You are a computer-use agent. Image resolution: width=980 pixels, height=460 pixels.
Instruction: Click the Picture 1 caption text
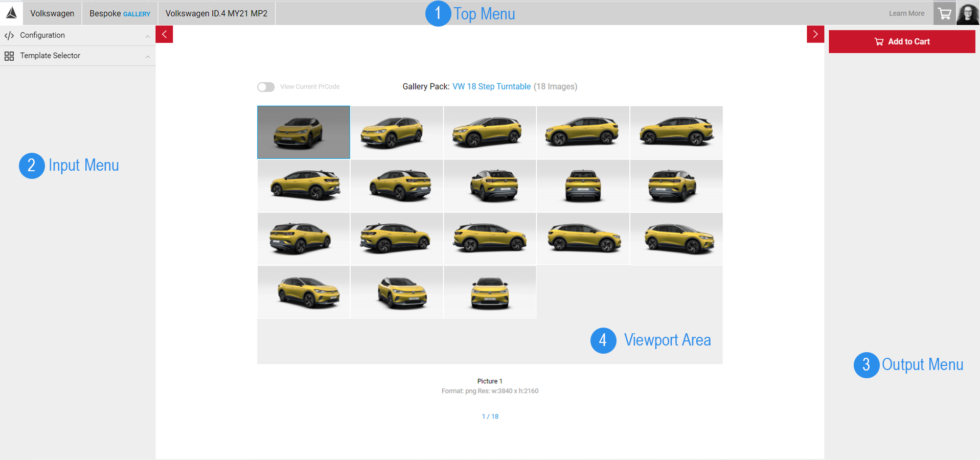(490, 381)
